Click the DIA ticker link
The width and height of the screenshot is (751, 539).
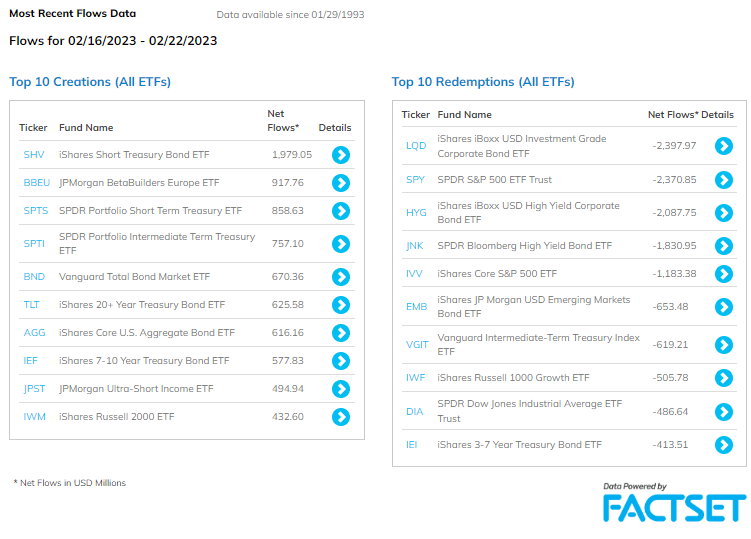pos(415,412)
